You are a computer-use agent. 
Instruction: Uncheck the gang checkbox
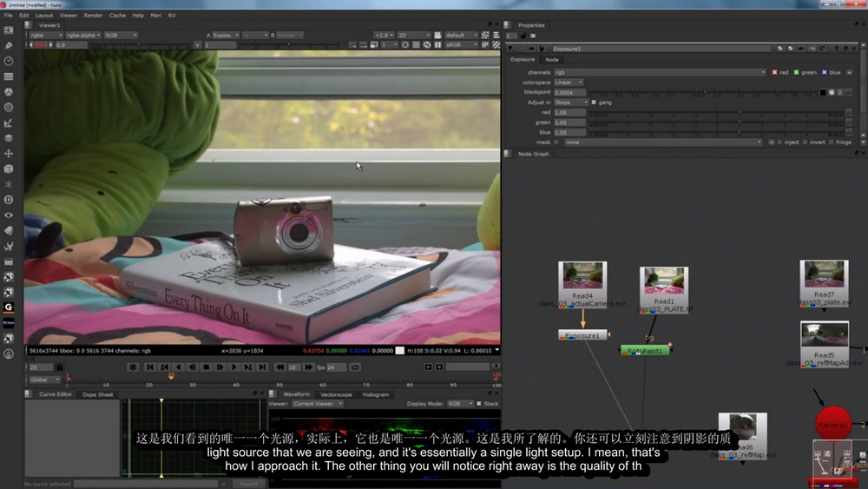click(594, 102)
